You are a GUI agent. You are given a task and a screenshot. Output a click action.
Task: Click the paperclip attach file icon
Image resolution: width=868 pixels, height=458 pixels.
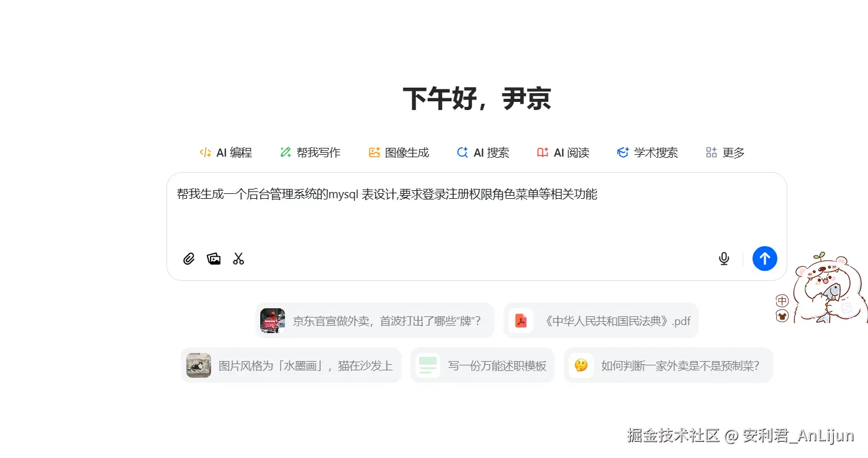pyautogui.click(x=189, y=259)
